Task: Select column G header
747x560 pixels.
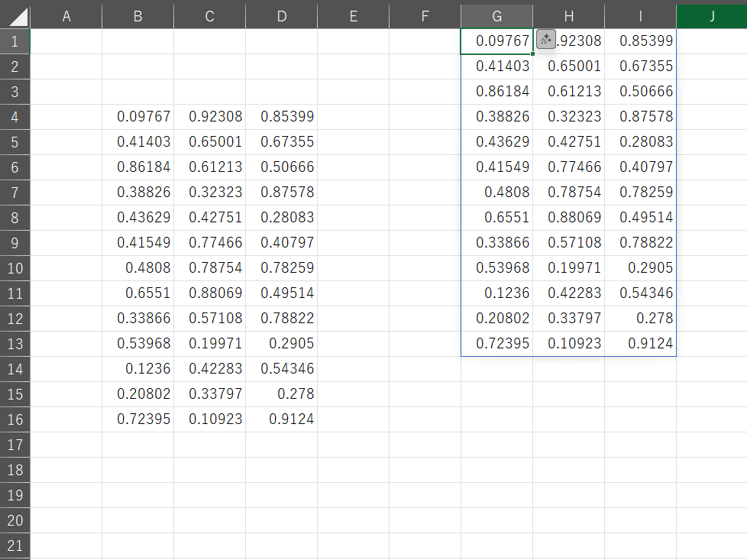Action: (497, 17)
